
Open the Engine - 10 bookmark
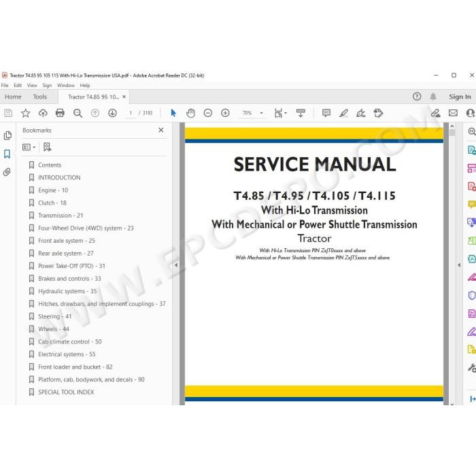[53, 190]
